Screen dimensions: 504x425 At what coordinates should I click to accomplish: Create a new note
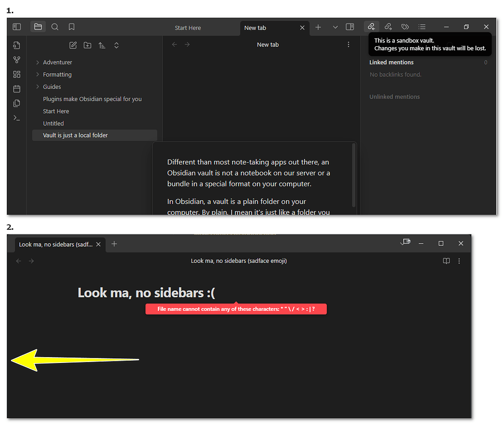(x=73, y=45)
